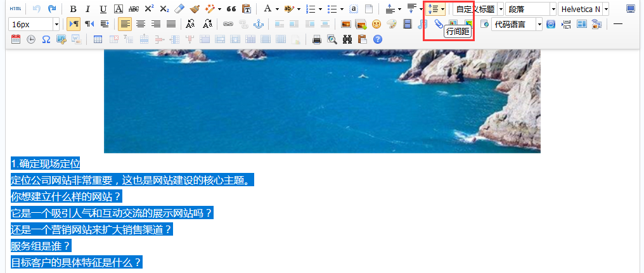644x273 pixels.
Task: Expand the ordered list style arrow
Action: pos(320,9)
